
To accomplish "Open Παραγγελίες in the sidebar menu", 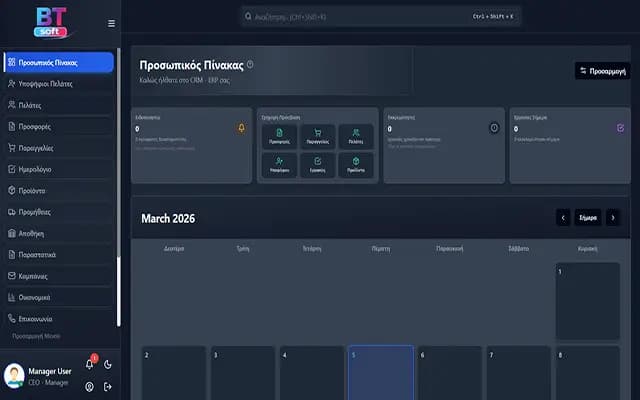I will 59,148.
